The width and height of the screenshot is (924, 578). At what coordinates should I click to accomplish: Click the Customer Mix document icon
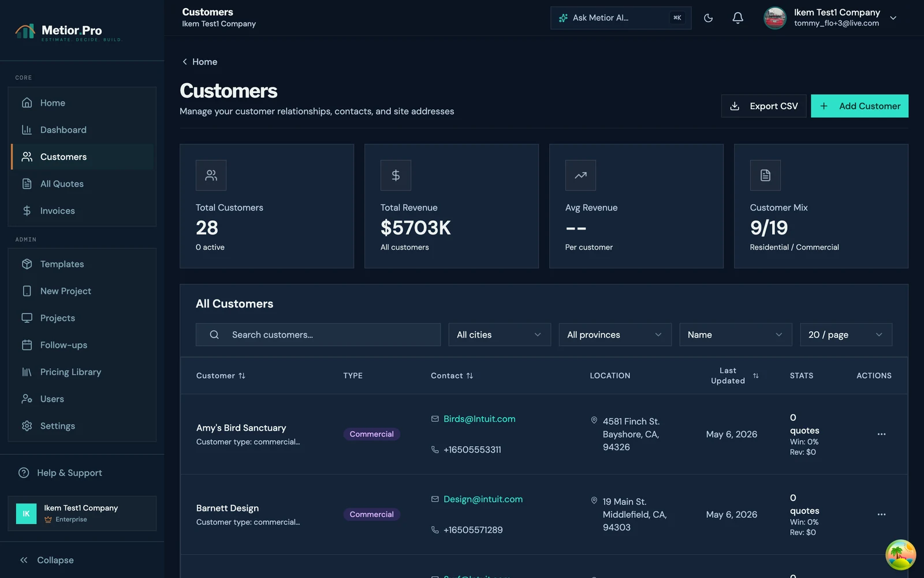(x=765, y=175)
